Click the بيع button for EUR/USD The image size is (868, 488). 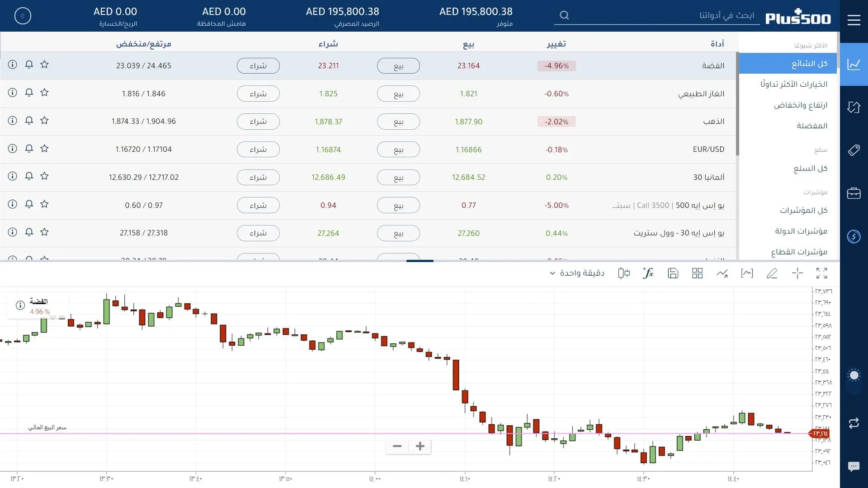[398, 149]
